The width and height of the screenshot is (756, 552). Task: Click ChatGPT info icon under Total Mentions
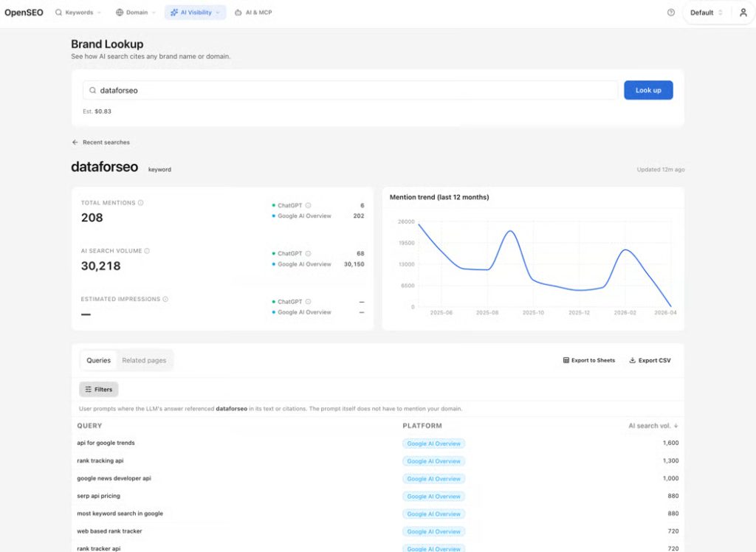[308, 205]
